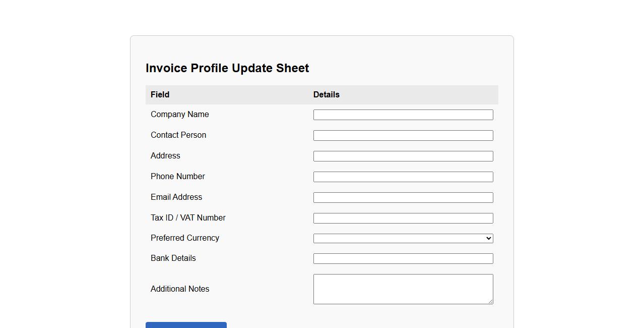This screenshot has height=328, width=644.
Task: Click the Company Name label text
Action: click(179, 115)
